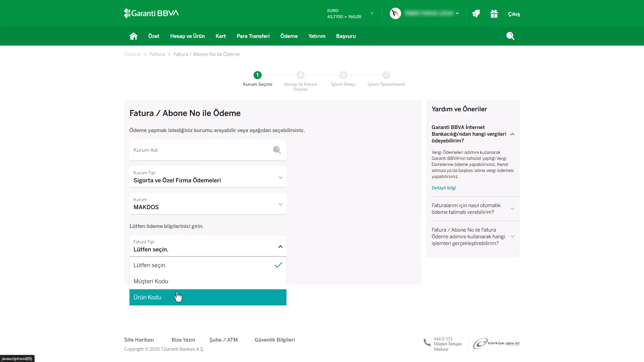
Task: Click the Kurum Adı search magnifier icon
Action: click(277, 150)
